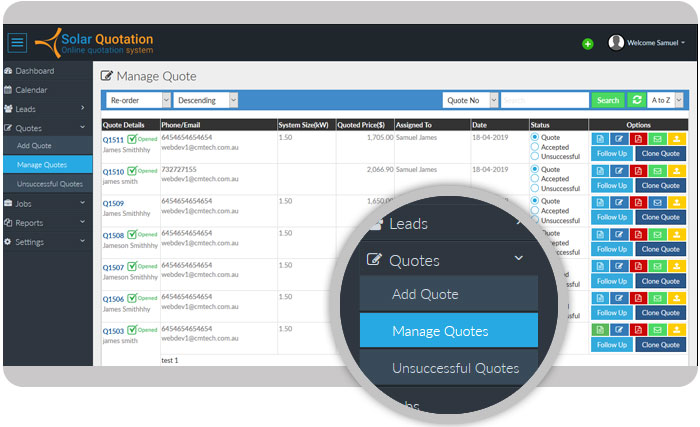Image resolution: width=700 pixels, height=427 pixels.
Task: Click Clone Quote button for Q1511
Action: [x=660, y=153]
